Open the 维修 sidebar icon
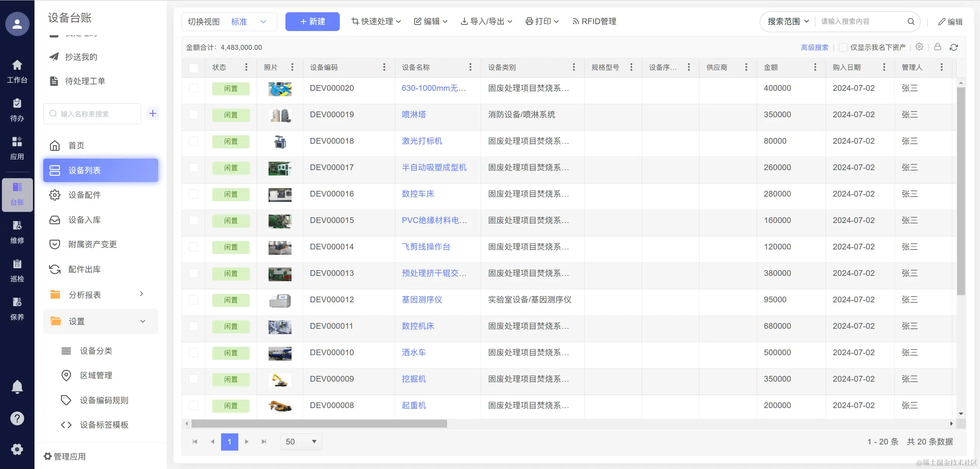 click(17, 232)
